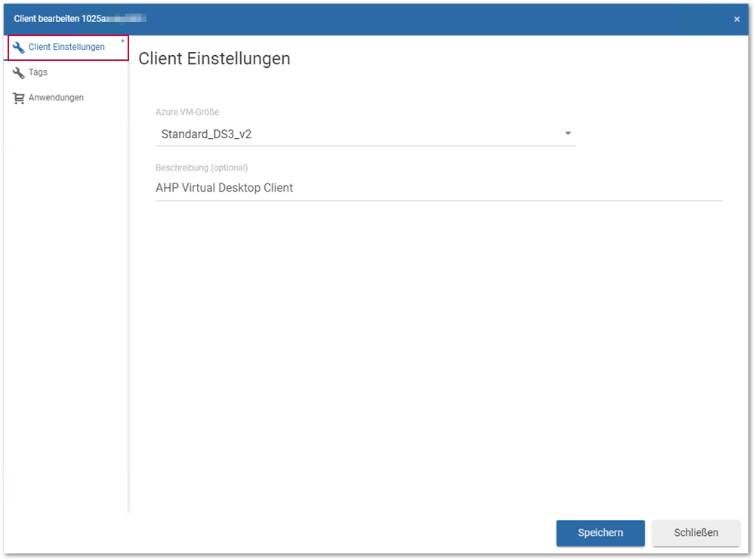Viewport: 755px width, 560px height.
Task: Click the wrench icon beside Tags
Action: click(18, 72)
